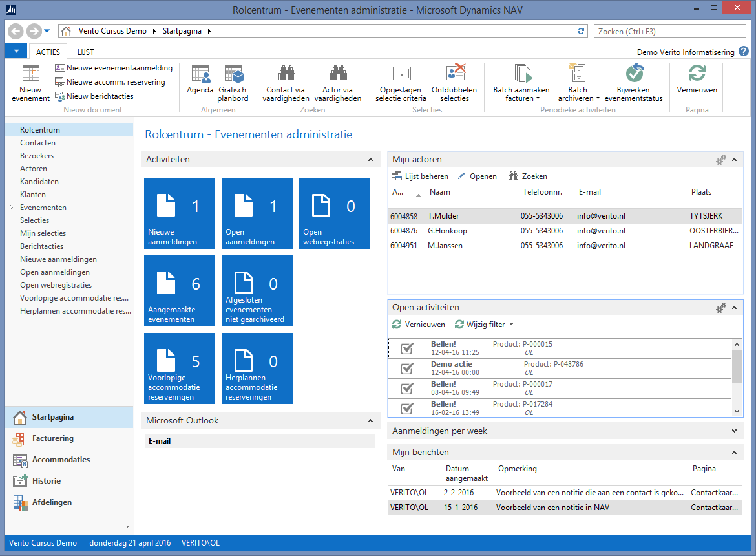The width and height of the screenshot is (756, 556).
Task: Check the Bellen! activity for P-000017
Action: 408,388
